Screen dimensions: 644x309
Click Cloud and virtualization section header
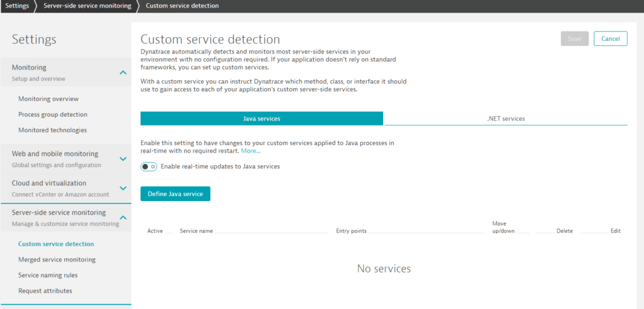coord(65,188)
